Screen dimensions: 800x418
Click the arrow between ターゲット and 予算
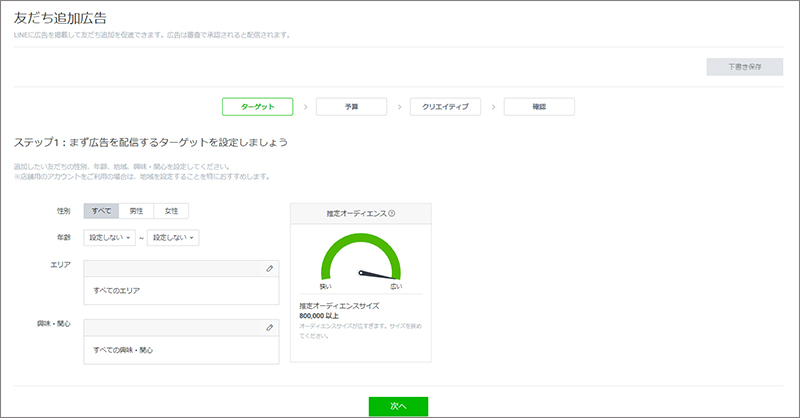point(305,106)
